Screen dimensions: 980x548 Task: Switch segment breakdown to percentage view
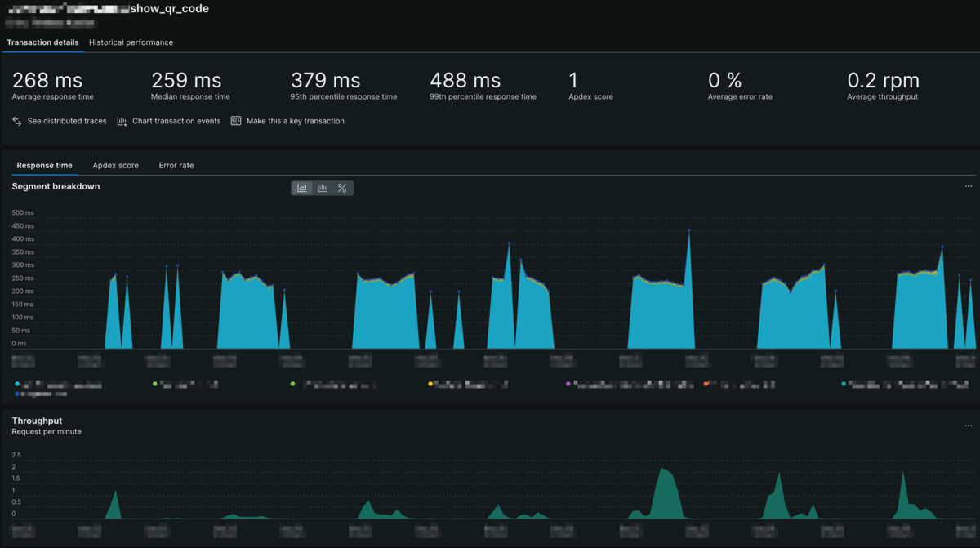coord(342,188)
